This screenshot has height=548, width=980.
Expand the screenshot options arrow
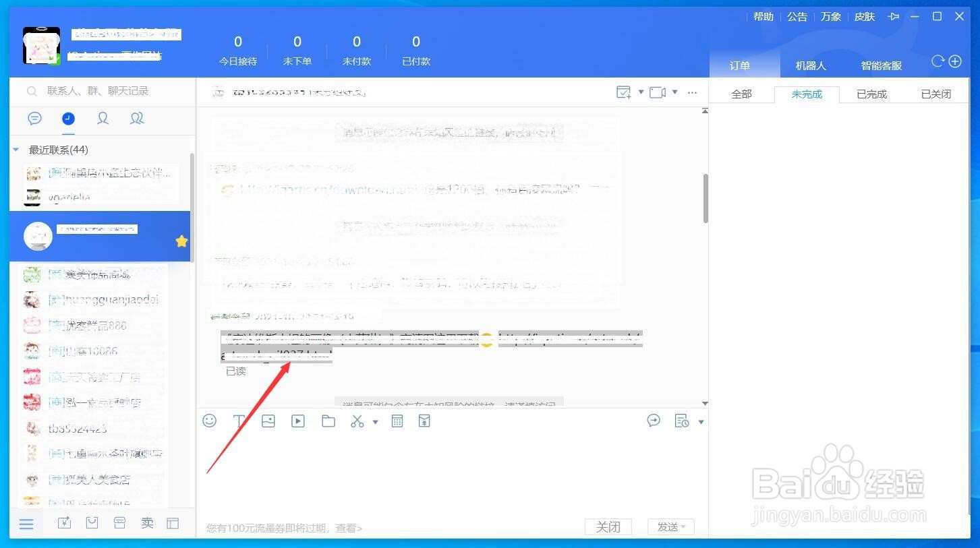(x=375, y=422)
